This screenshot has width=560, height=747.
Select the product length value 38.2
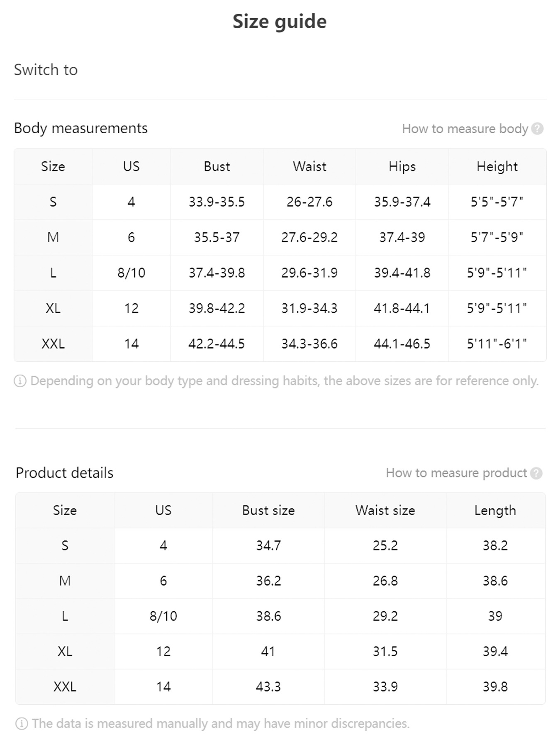(495, 546)
